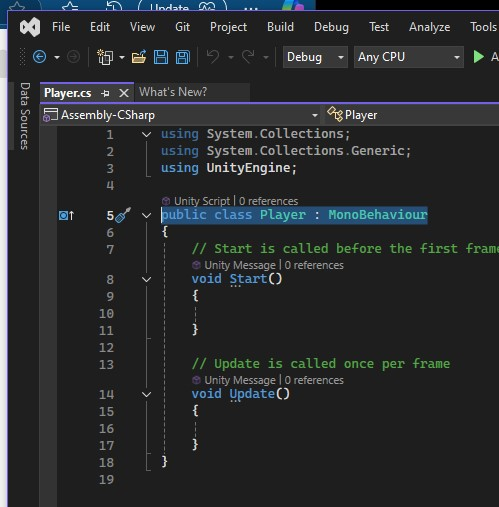Click 0 references above the Player class
This screenshot has height=507, width=499.
(x=268, y=201)
